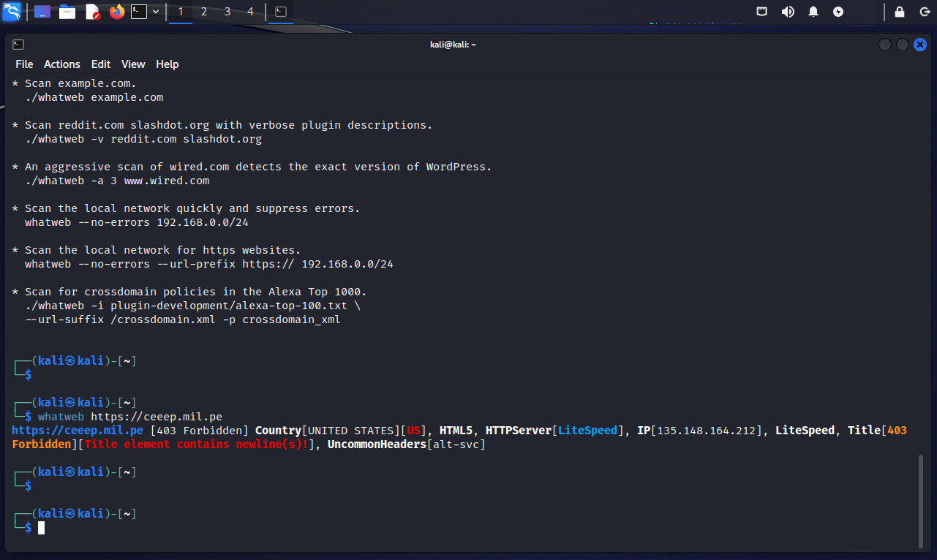Open the View menu
The image size is (937, 560).
[133, 64]
